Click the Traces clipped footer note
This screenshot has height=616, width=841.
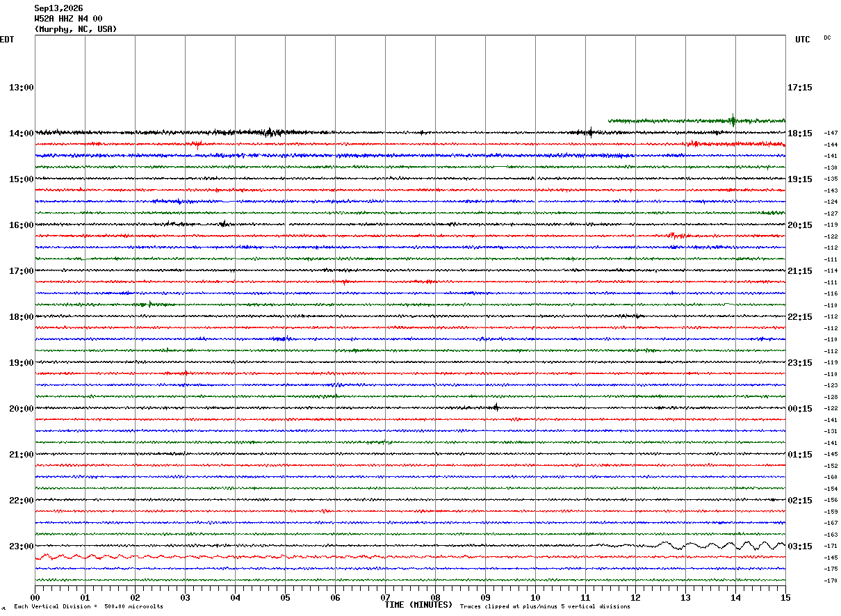pyautogui.click(x=545, y=607)
